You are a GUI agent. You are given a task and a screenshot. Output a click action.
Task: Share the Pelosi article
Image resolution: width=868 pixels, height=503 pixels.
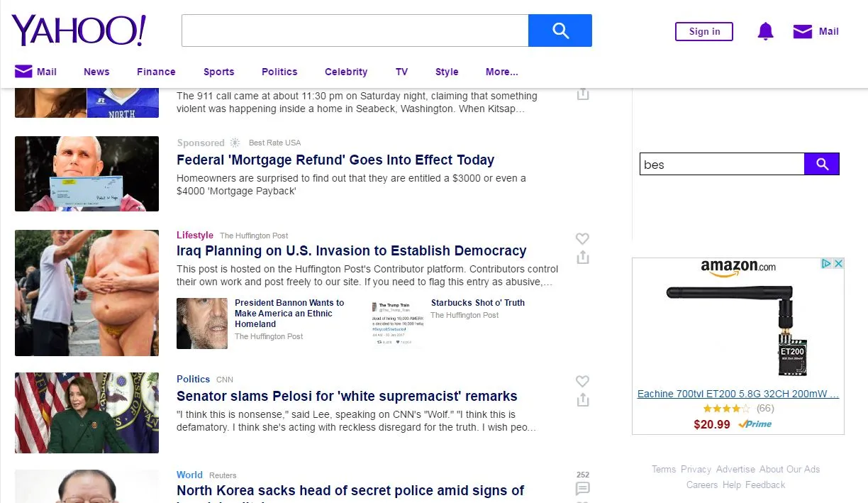pos(582,400)
